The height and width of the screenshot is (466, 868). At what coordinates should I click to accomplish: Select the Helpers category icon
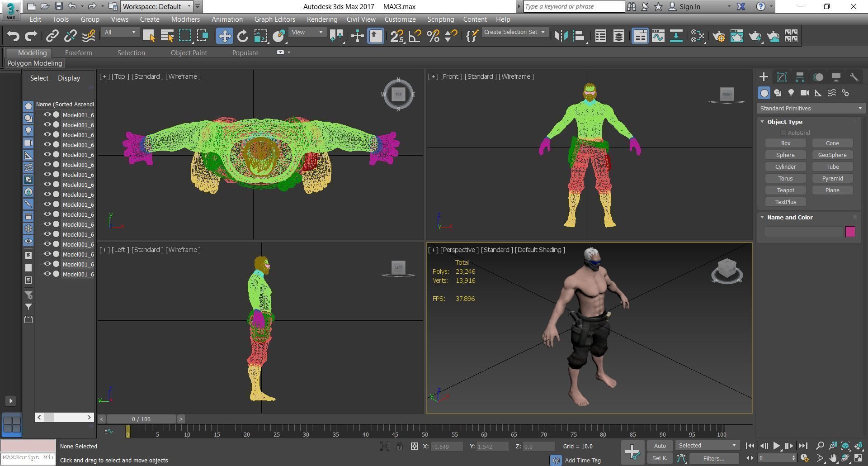coord(818,93)
